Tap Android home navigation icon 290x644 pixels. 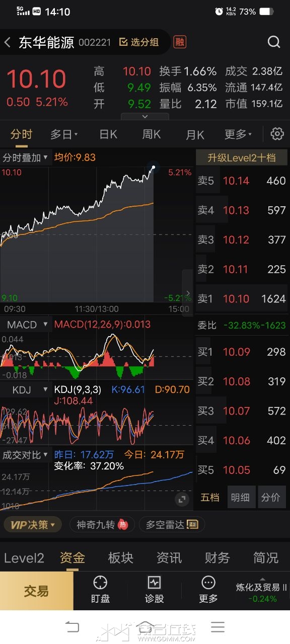pyautogui.click(x=146, y=627)
